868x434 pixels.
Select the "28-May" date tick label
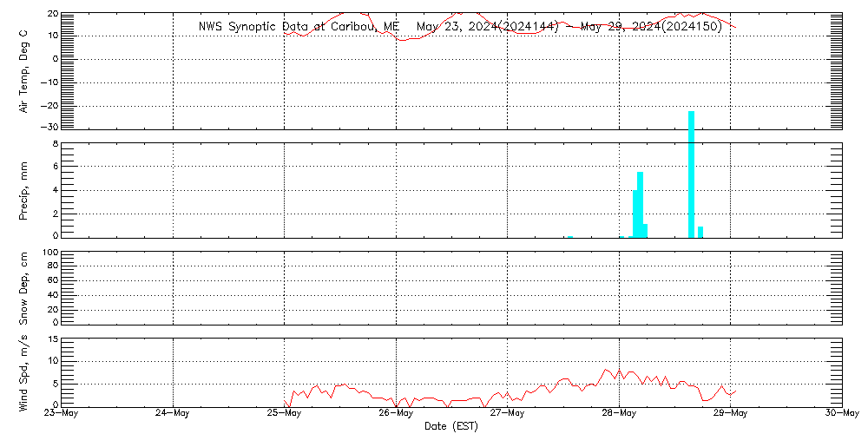pyautogui.click(x=619, y=413)
